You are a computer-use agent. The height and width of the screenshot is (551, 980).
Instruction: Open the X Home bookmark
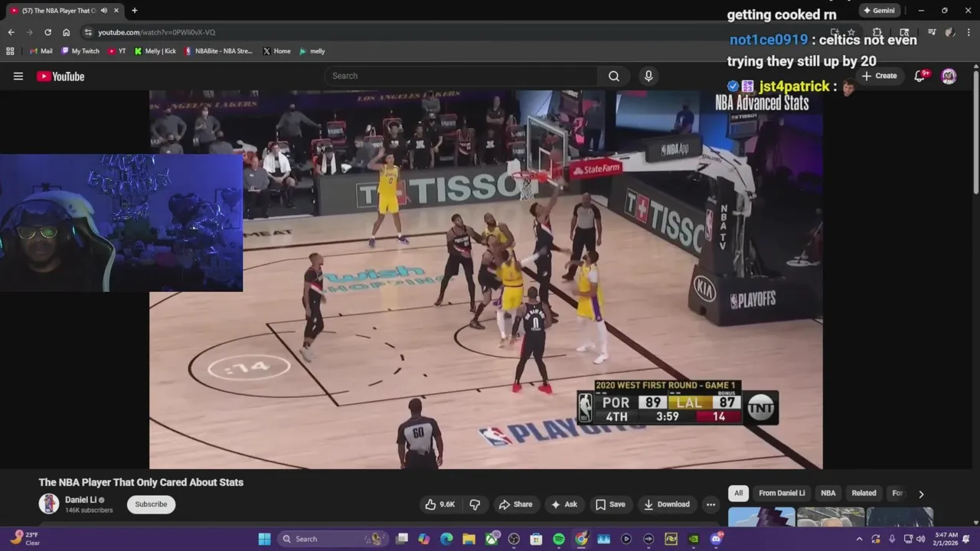coord(276,51)
